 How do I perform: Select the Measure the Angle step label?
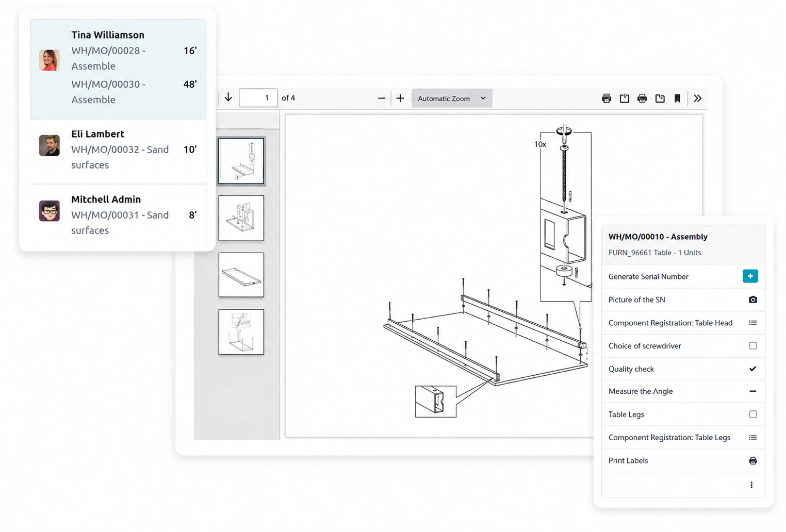coord(641,391)
